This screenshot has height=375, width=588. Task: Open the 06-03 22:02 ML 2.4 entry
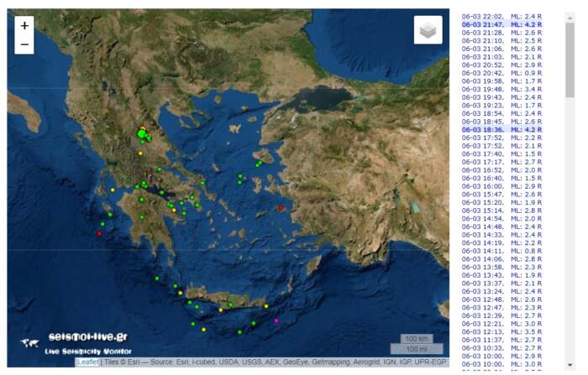coord(501,16)
